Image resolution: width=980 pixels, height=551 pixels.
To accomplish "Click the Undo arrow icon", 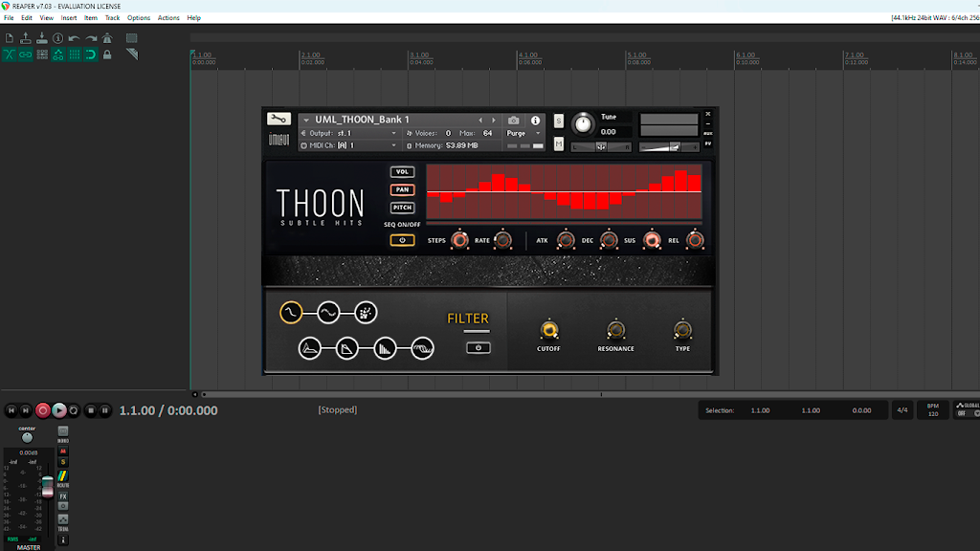I will [75, 38].
